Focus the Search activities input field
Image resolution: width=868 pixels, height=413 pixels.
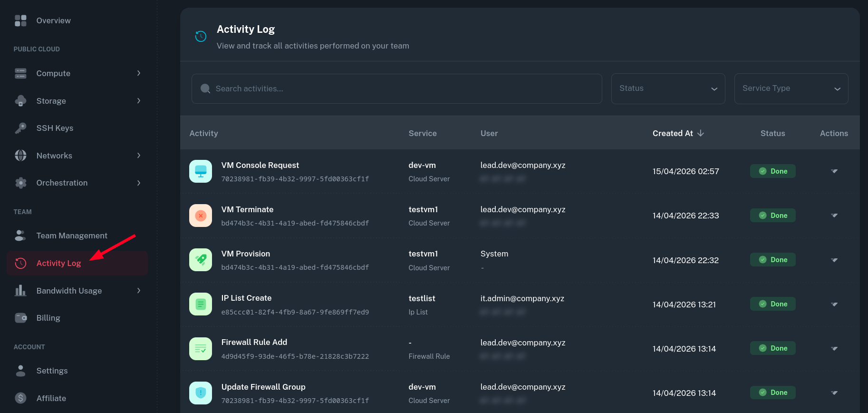point(397,88)
